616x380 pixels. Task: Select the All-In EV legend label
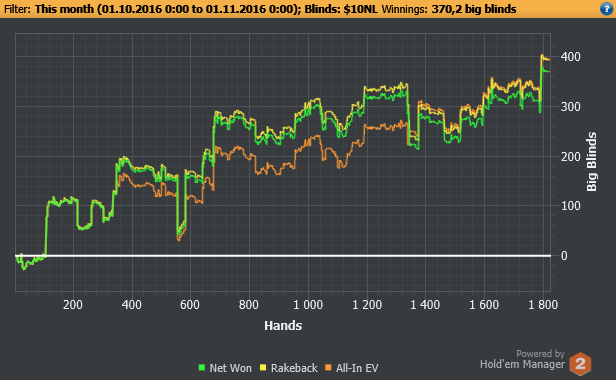click(x=357, y=368)
